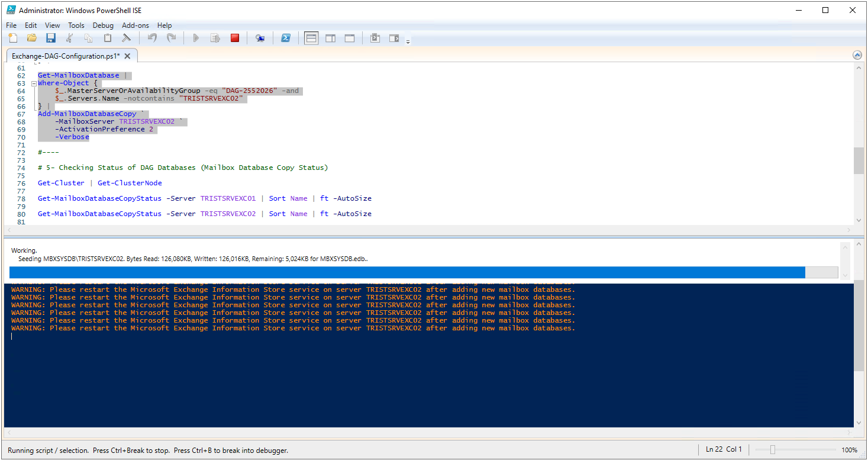
Task: Click the "Working." progress status text
Action: [x=24, y=250]
